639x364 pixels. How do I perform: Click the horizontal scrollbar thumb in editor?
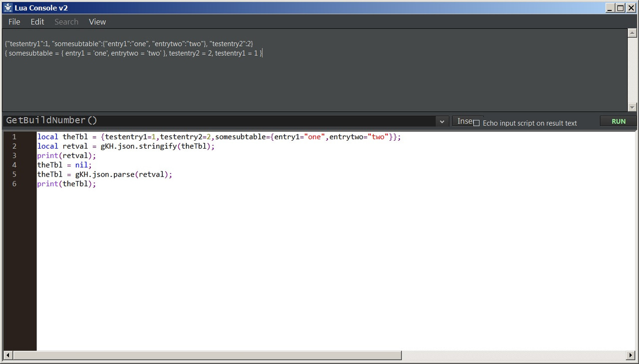207,356
